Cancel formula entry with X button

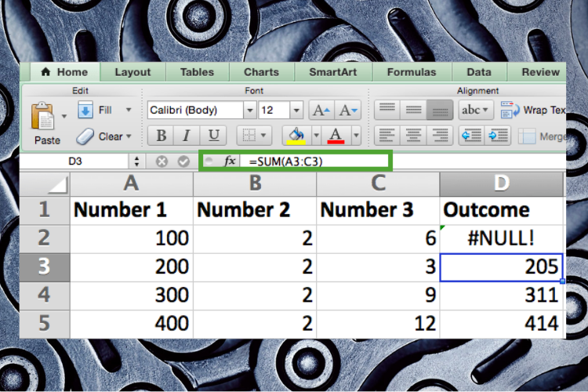point(162,162)
